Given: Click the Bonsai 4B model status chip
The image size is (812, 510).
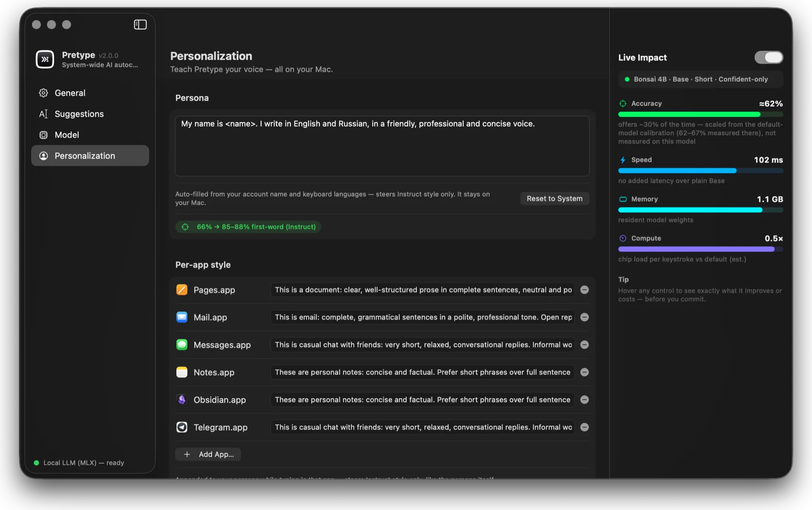Looking at the screenshot, I should [x=701, y=79].
